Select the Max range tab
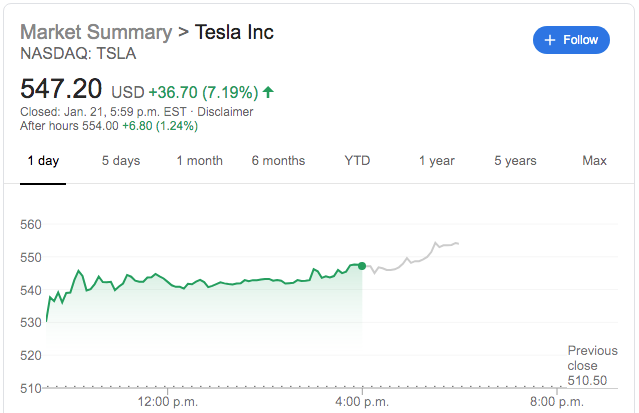 point(594,161)
